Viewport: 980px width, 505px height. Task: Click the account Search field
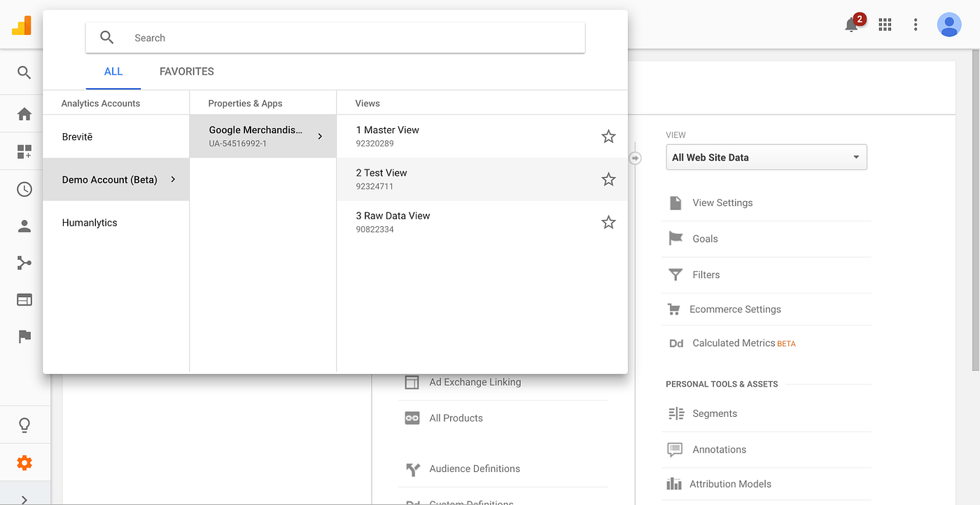click(335, 37)
